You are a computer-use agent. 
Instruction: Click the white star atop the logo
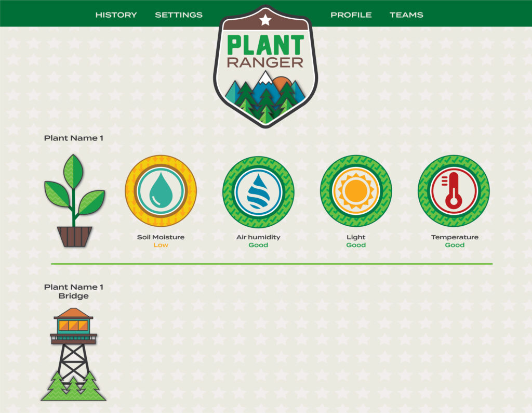click(265, 20)
